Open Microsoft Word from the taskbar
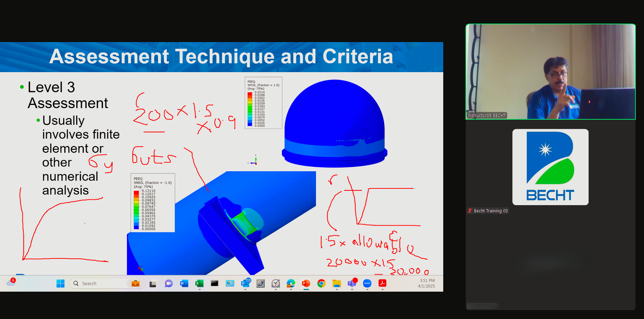644x319 pixels. click(184, 283)
